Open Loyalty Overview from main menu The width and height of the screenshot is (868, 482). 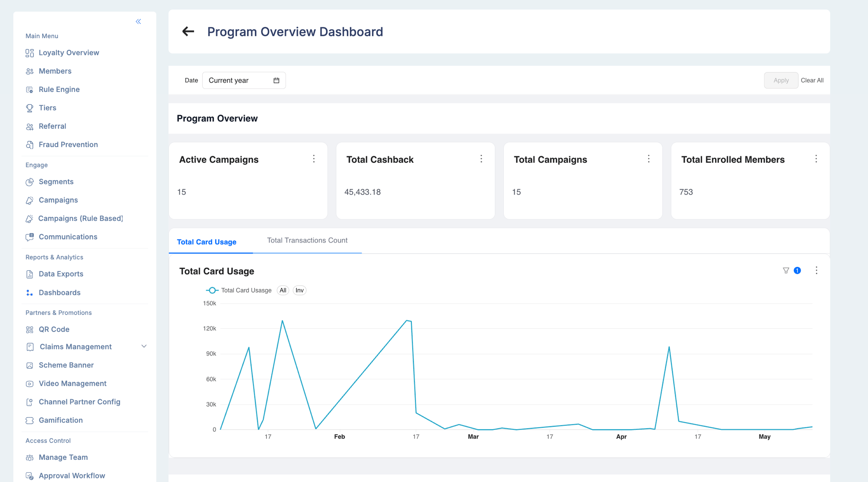[x=69, y=52]
